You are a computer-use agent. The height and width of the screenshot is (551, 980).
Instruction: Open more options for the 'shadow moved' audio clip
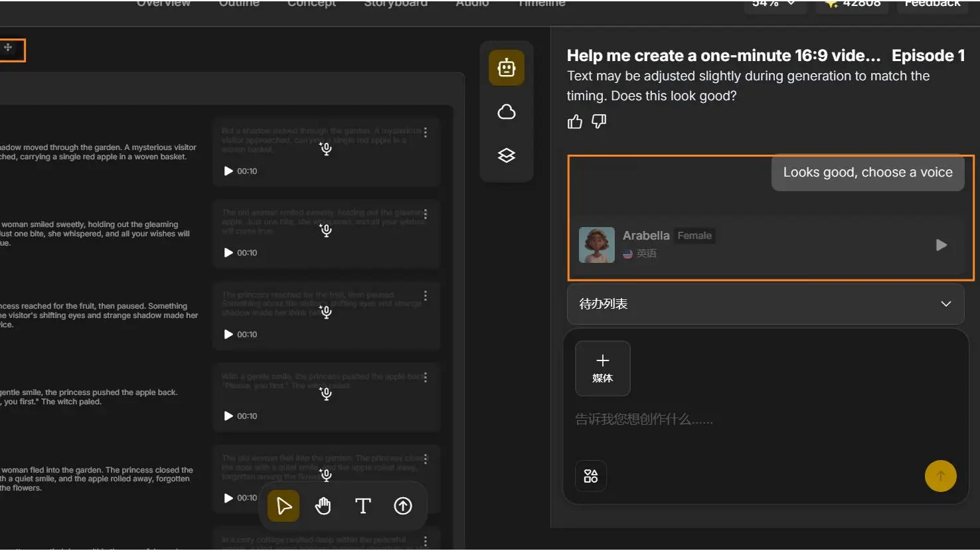[x=426, y=132]
